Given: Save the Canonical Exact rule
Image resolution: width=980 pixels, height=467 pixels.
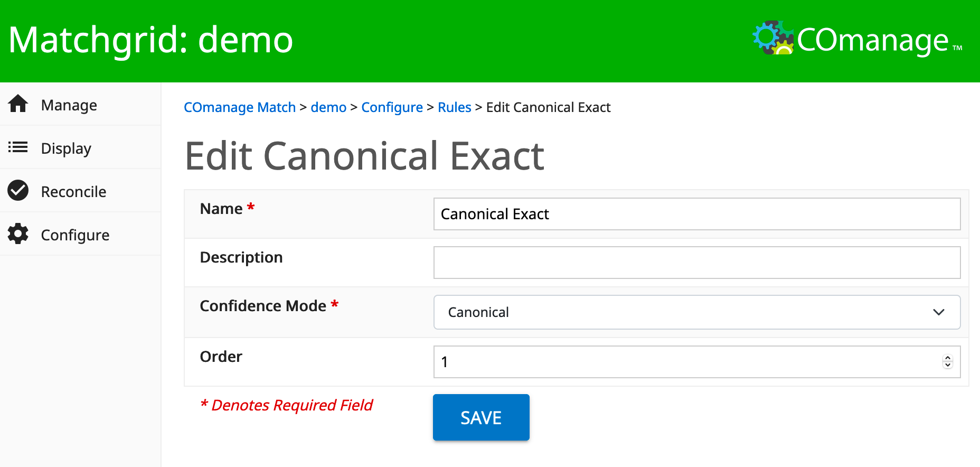Looking at the screenshot, I should (x=481, y=417).
